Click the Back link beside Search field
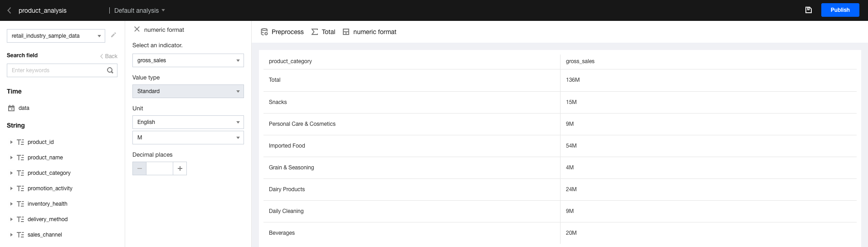Screen dimensions: 868x247 (109, 56)
